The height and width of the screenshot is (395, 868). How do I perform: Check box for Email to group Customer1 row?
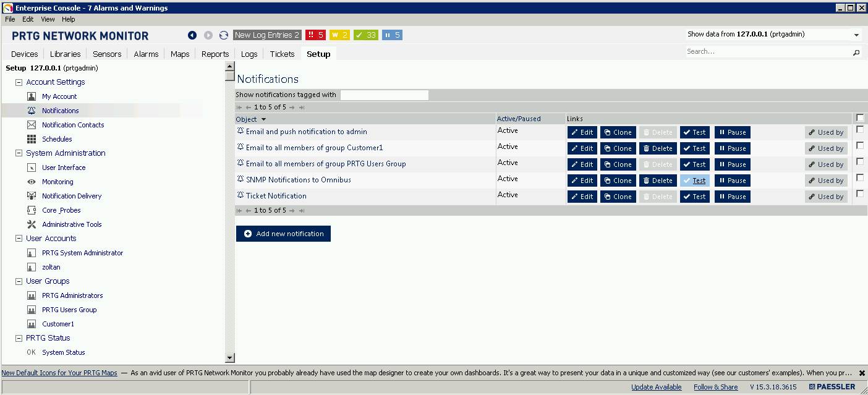click(860, 146)
